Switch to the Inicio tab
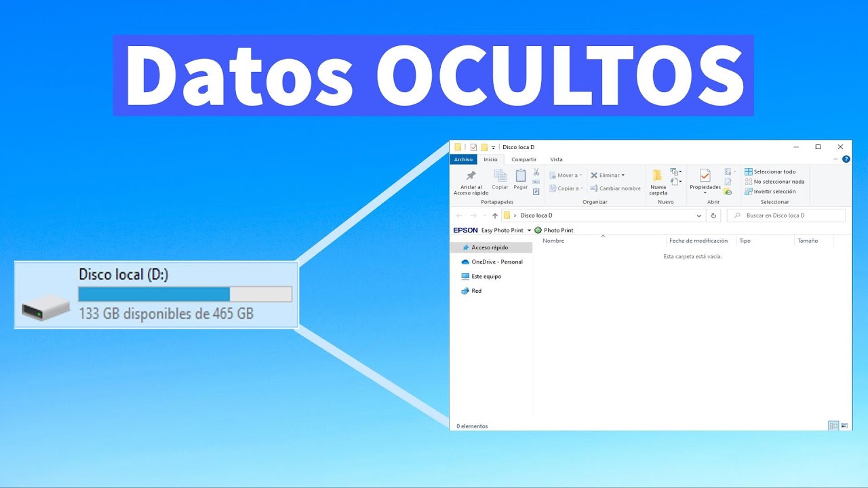The width and height of the screenshot is (868, 488). click(x=490, y=159)
